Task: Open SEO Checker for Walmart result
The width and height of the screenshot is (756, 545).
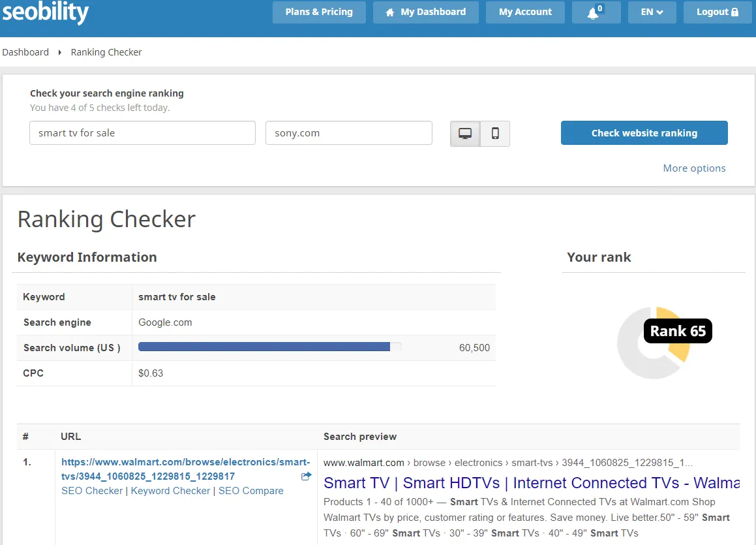Action: pyautogui.click(x=92, y=491)
